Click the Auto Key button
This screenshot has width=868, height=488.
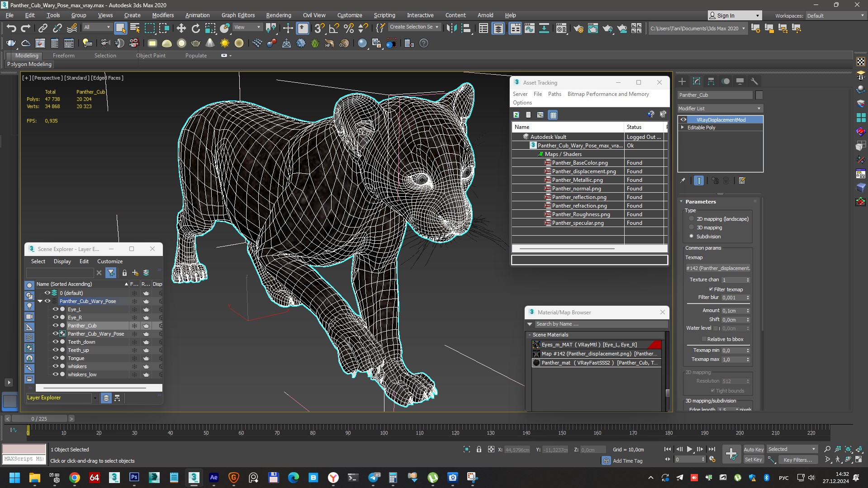tap(754, 450)
